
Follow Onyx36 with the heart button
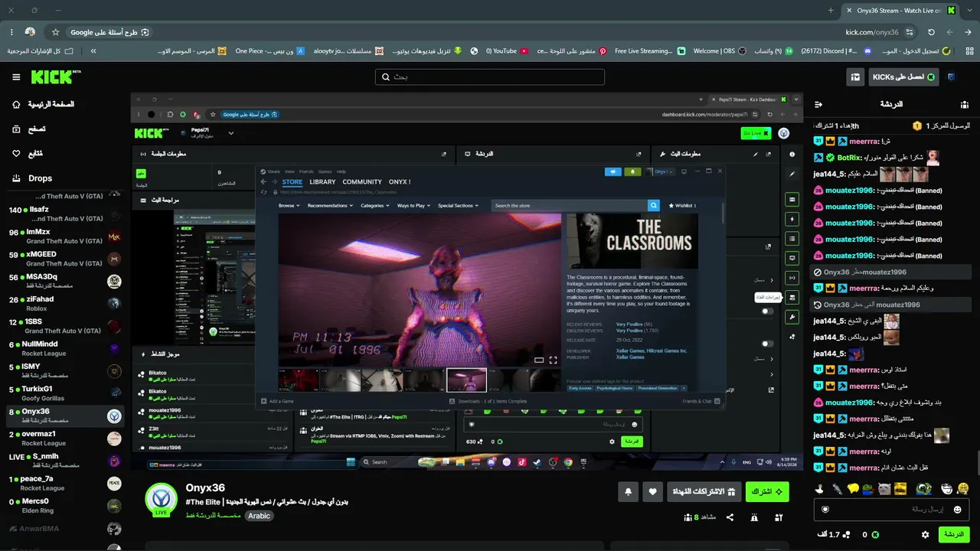pos(652,492)
